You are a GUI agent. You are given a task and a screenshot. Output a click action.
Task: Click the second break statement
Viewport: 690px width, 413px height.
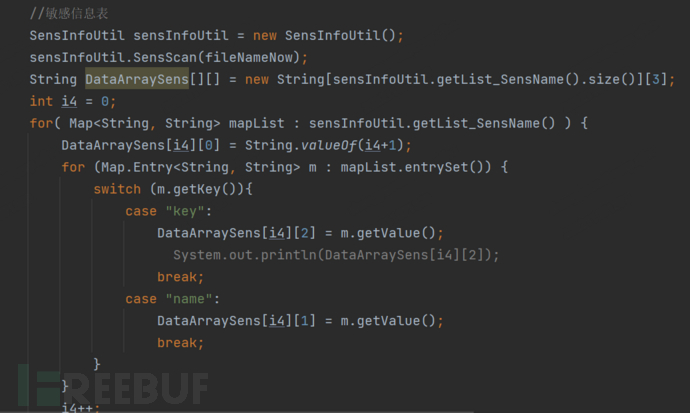181,343
